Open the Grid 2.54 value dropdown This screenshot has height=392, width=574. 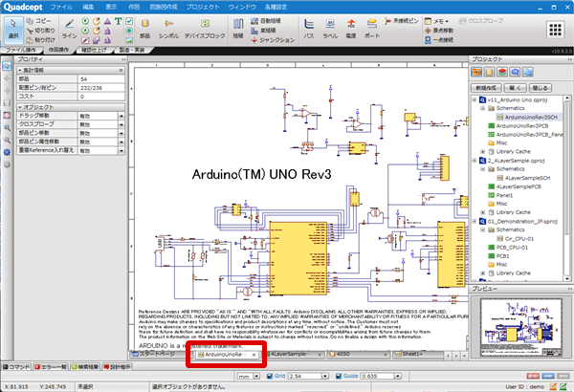pos(324,376)
